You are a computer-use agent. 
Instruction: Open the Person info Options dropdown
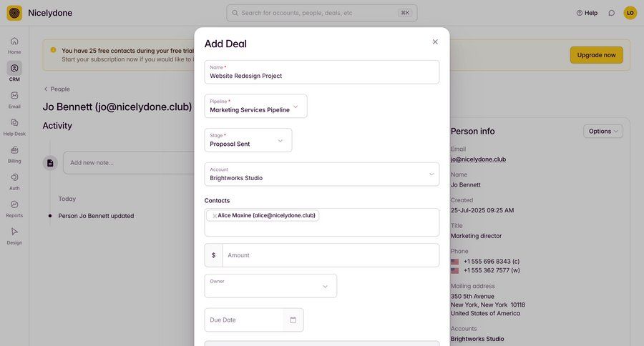603,132
